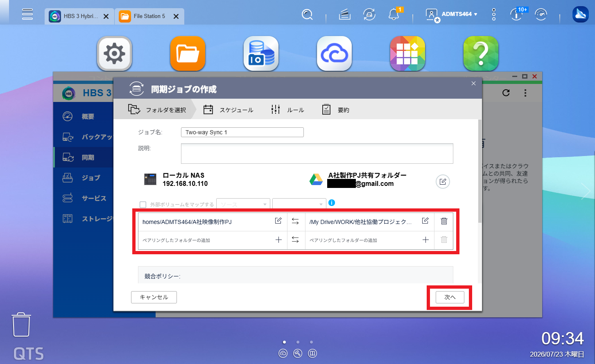Open the external devices icon in top bar
The height and width of the screenshot is (364, 595).
369,15
